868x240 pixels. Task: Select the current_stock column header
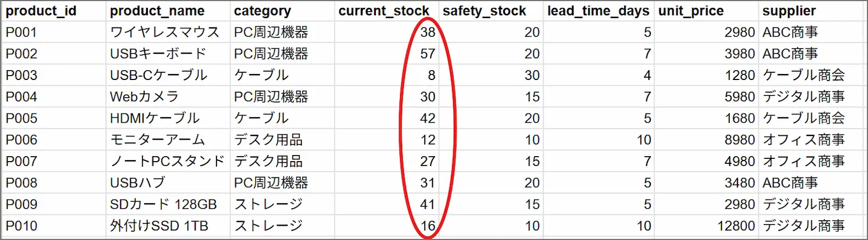(386, 11)
